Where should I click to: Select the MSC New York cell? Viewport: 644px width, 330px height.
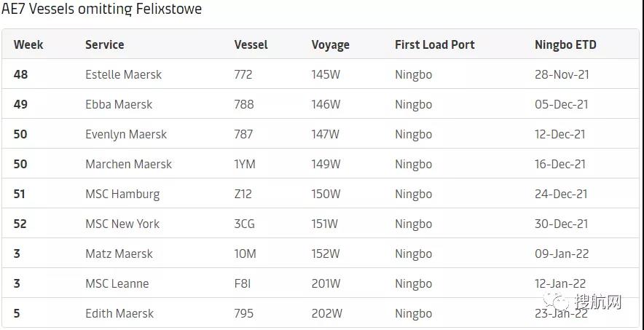coord(122,224)
